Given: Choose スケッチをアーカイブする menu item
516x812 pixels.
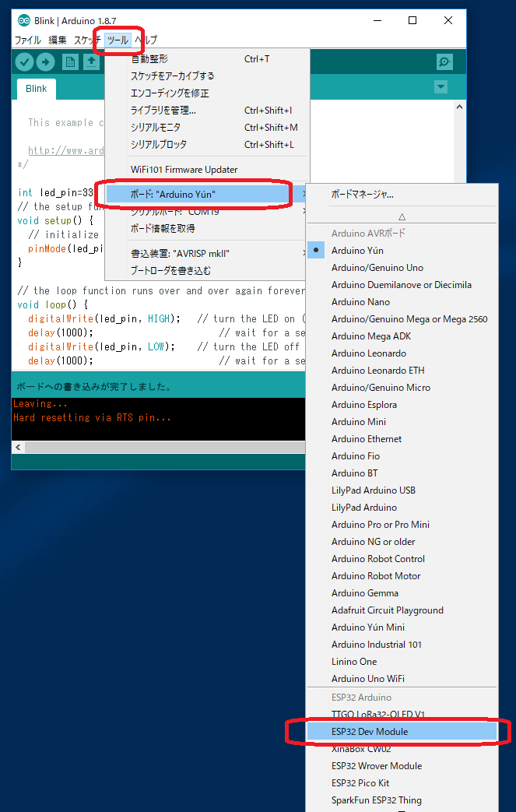Looking at the screenshot, I should click(207, 76).
